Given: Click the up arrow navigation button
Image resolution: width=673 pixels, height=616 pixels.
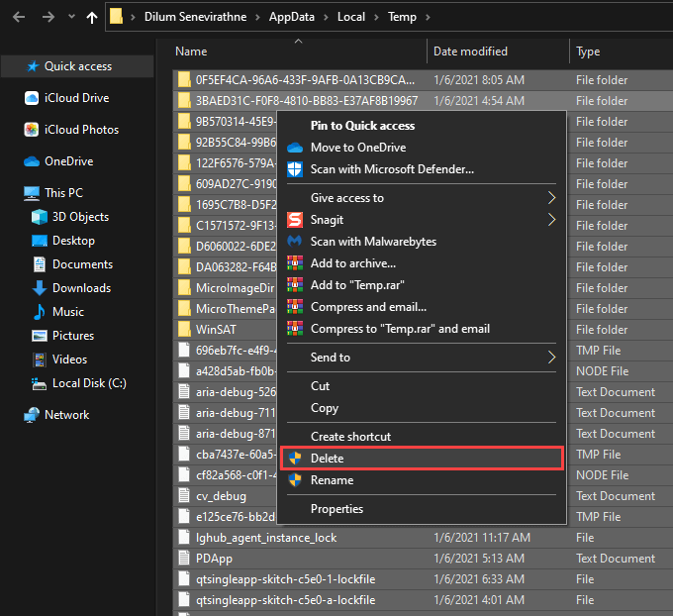Looking at the screenshot, I should (x=92, y=17).
